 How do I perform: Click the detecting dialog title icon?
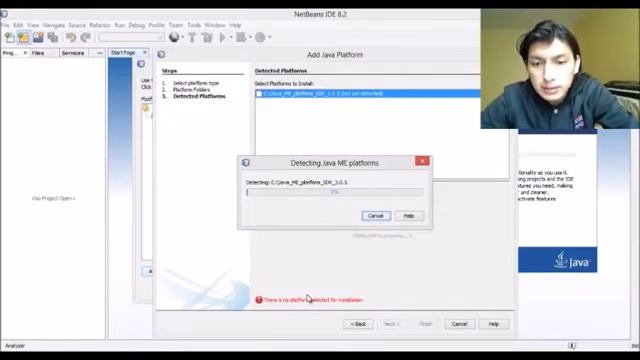[246, 162]
